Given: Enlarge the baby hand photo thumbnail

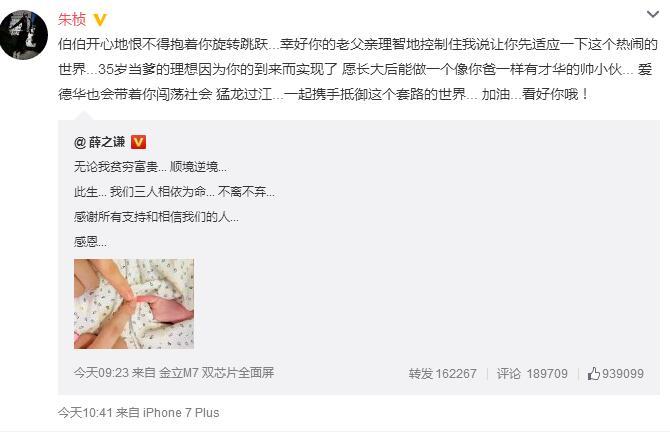Looking at the screenshot, I should click(x=134, y=304).
